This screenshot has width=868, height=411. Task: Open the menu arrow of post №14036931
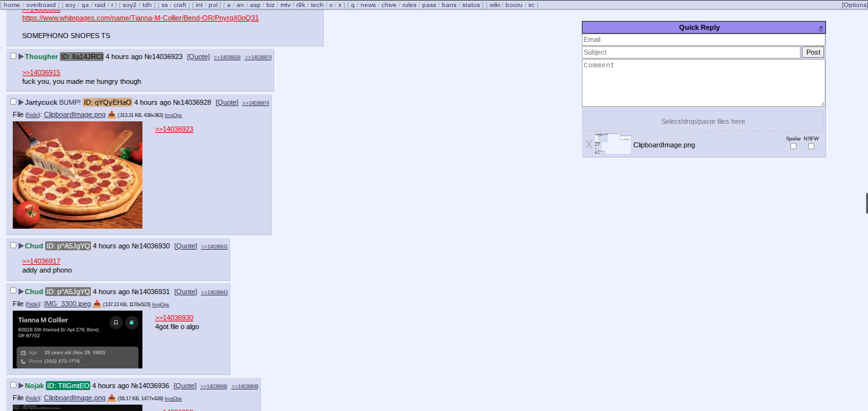21,292
